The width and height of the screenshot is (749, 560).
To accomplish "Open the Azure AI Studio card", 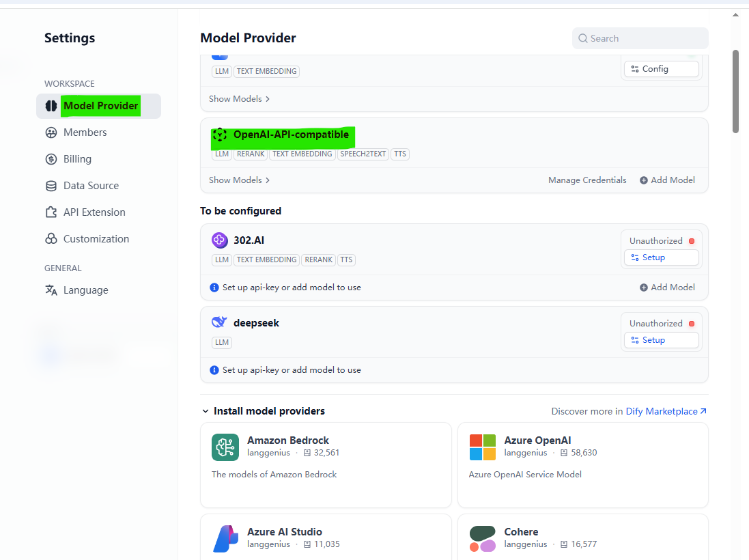I will [326, 537].
